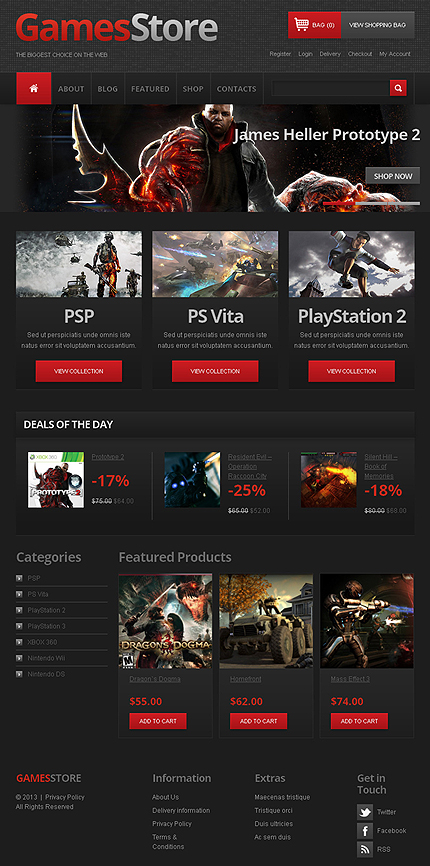Go to the Featured menu item
Image resolution: width=430 pixels, height=866 pixels.
tap(150, 88)
